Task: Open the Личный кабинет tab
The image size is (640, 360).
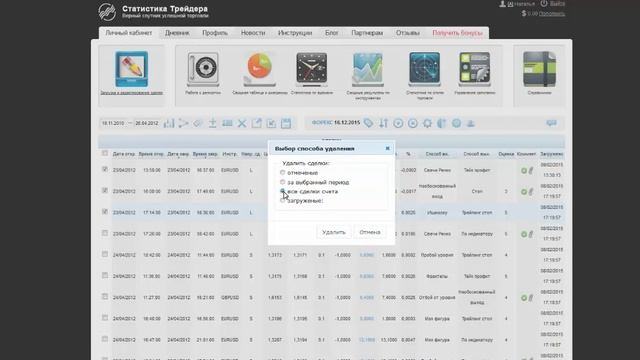Action: [x=129, y=33]
